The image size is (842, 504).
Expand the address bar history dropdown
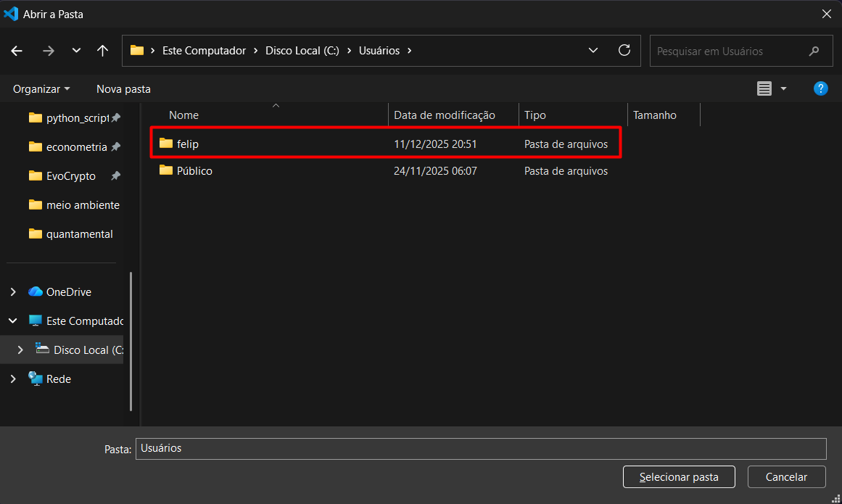(593, 51)
